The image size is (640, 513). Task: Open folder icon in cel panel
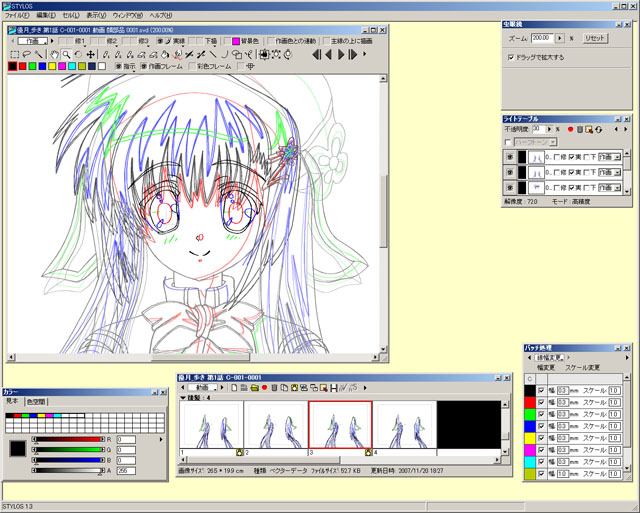coord(254,388)
